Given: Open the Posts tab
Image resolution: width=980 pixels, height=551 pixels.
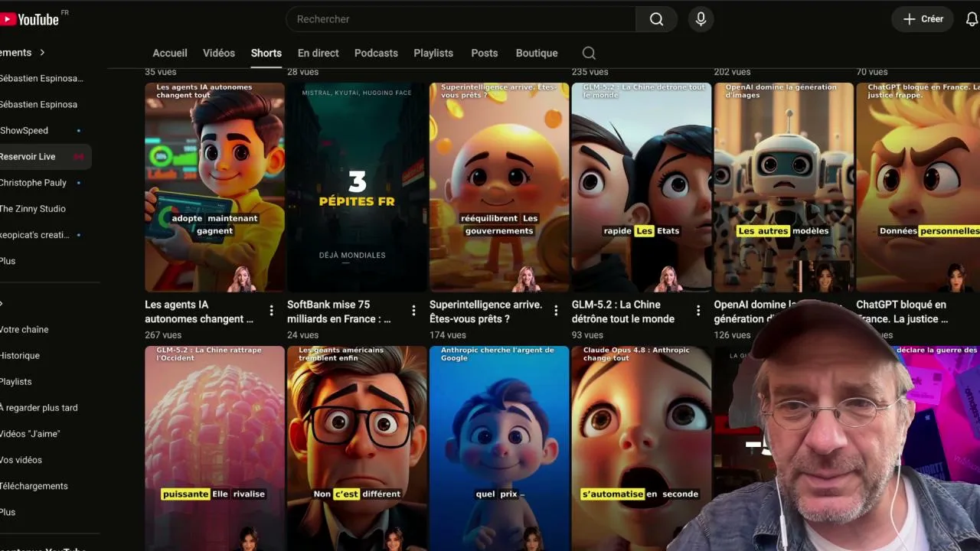Looking at the screenshot, I should 485,53.
